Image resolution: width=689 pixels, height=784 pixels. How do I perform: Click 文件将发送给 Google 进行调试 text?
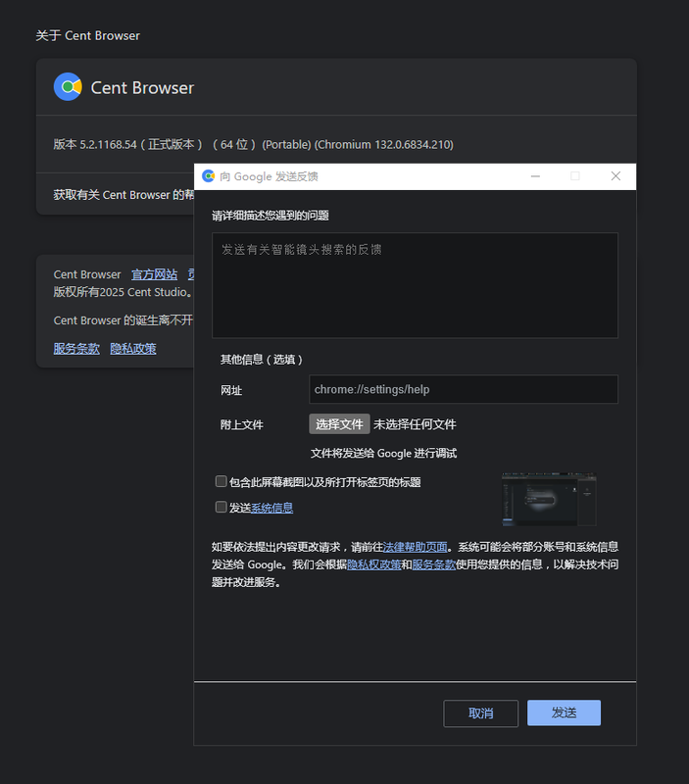pos(383,454)
